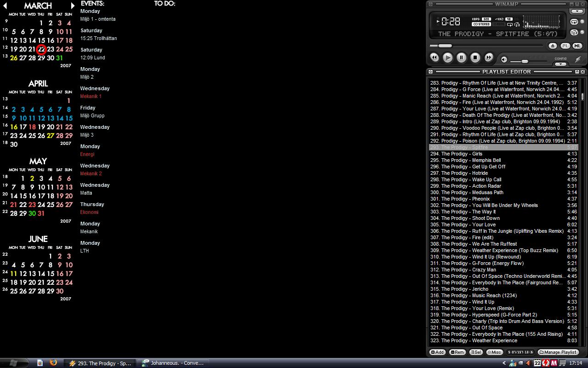588x368 pixels.
Task: Open the Add menu in playlist editor
Action: coord(437,352)
